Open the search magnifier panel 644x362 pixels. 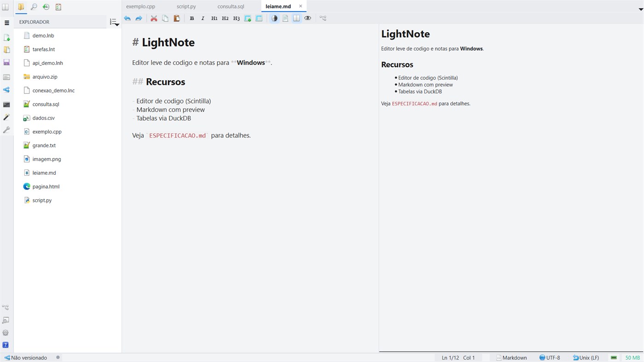click(34, 7)
